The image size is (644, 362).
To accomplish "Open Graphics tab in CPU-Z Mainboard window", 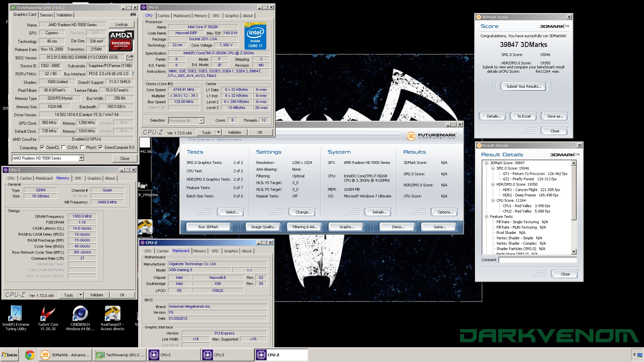I will tap(231, 251).
